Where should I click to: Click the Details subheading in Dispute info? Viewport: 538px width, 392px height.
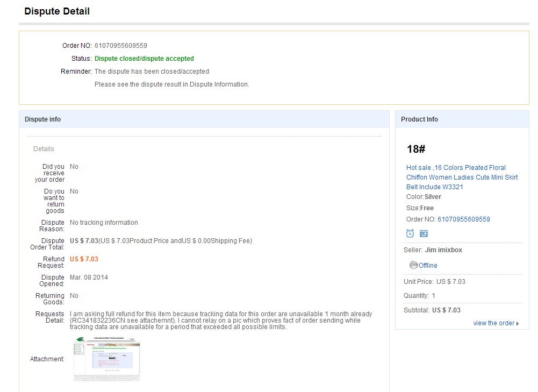pos(44,149)
